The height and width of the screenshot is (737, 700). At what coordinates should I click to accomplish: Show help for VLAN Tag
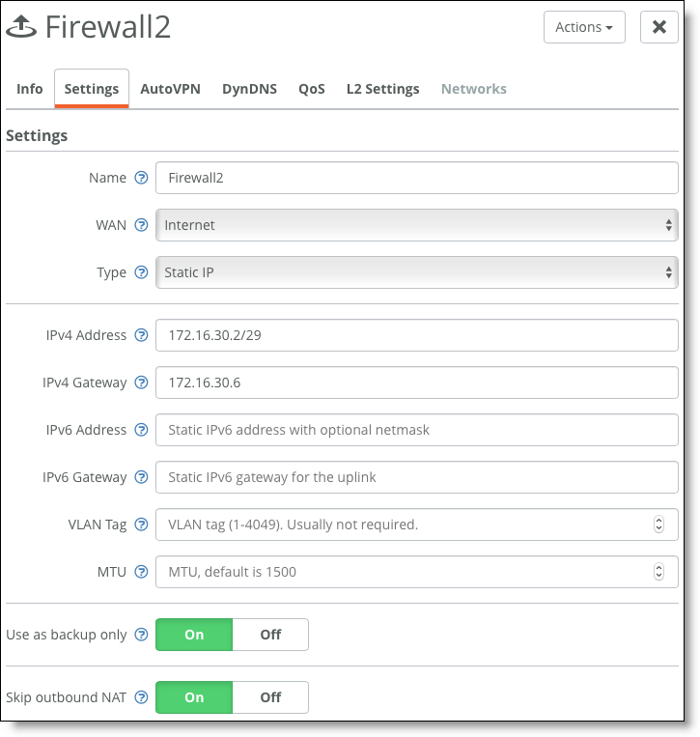pyautogui.click(x=141, y=524)
